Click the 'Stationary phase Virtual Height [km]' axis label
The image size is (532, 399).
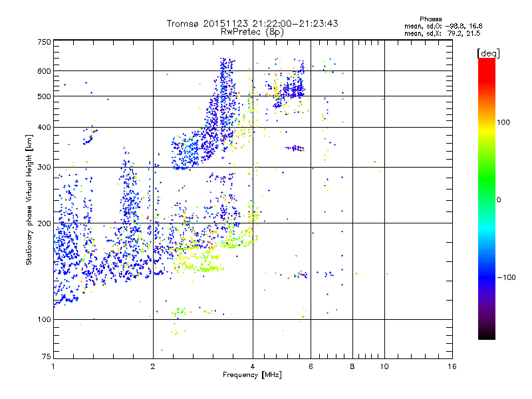pos(29,199)
